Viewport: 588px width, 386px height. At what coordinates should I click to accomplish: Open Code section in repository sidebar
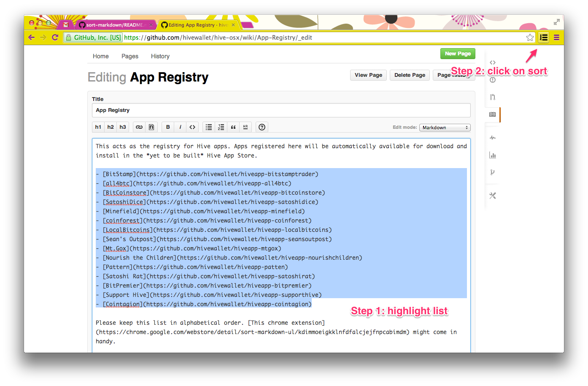point(492,63)
